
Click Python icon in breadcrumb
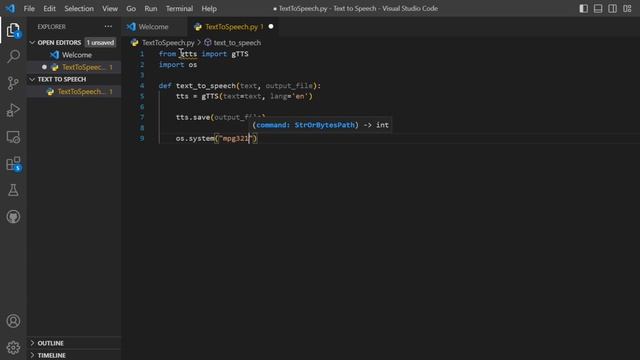[134, 42]
